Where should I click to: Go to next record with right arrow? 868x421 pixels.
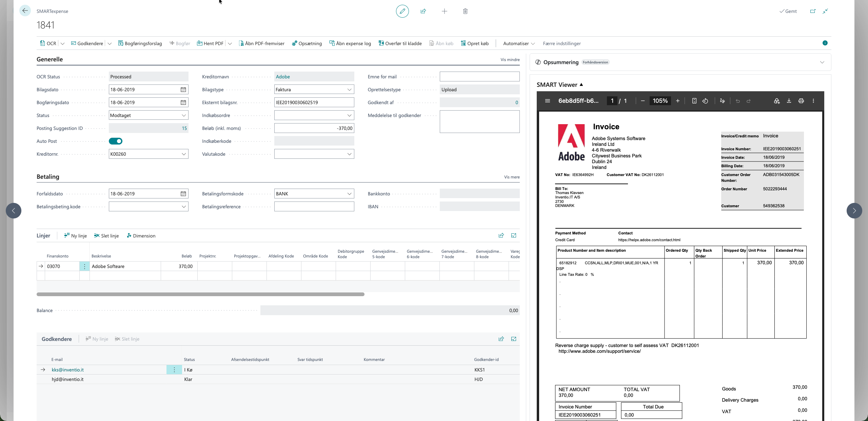click(x=854, y=211)
